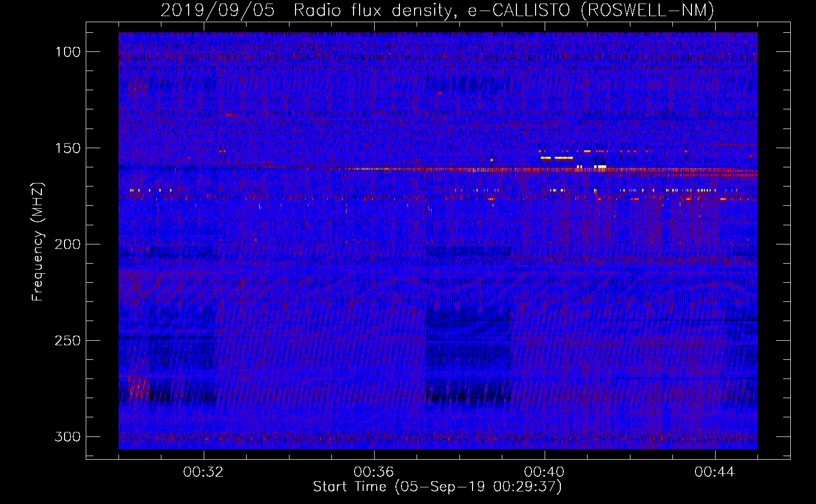Click the 00:40 time tick label
Image resolution: width=816 pixels, height=504 pixels.
(544, 472)
